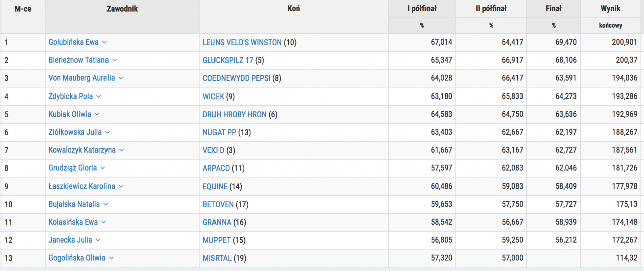Expand arrow next to Kowalczyk Katarzyna
644x271 pixels.
click(x=122, y=150)
